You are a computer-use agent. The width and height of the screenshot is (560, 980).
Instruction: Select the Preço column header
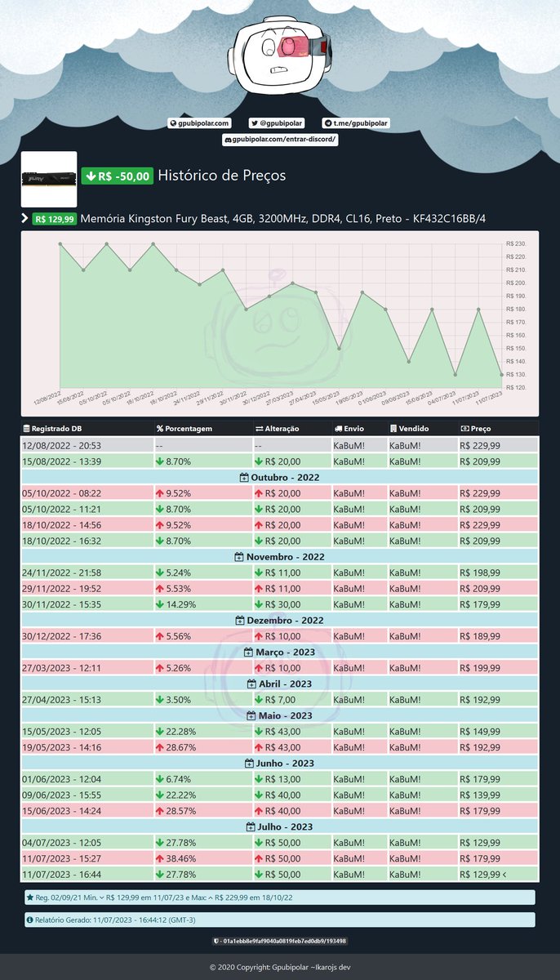tap(498, 428)
